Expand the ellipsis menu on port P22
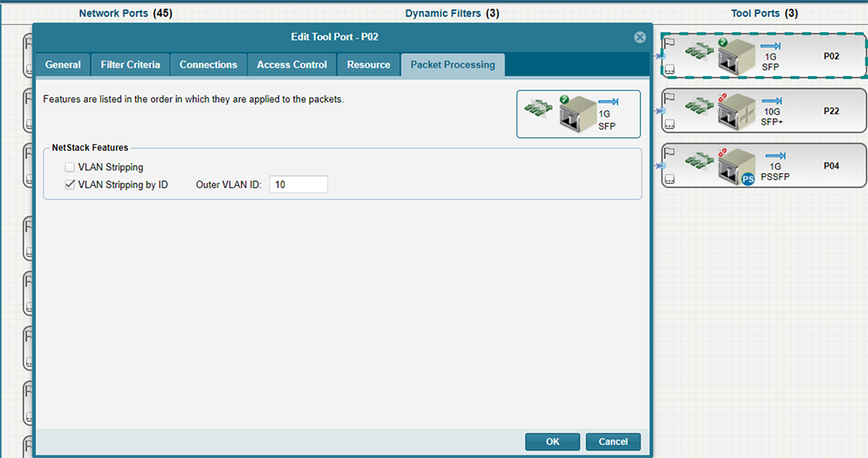 669,125
